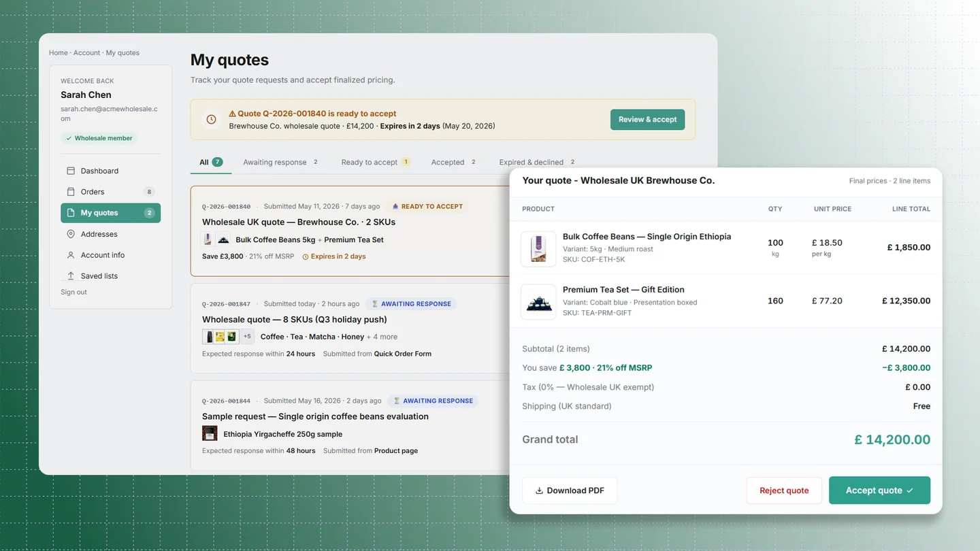Click the Account info person icon
Image resolution: width=980 pixels, height=551 pixels.
71,255
